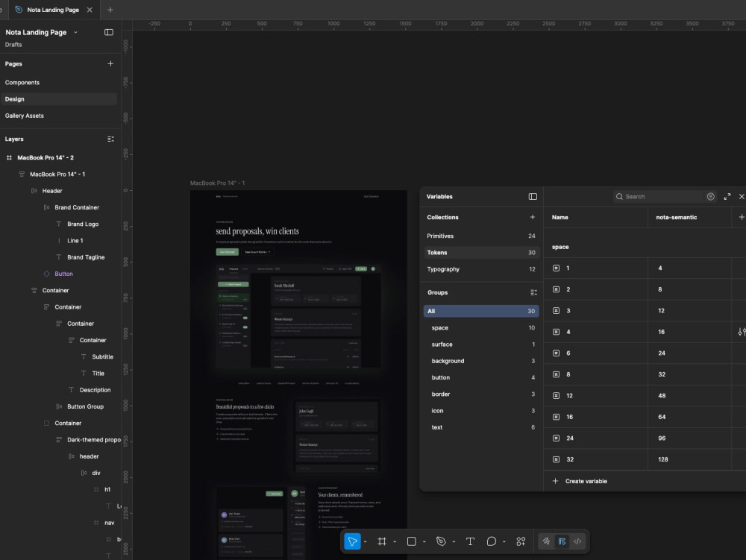Viewport: 746px width, 560px height.
Task: Open Pen tool options dropdown arrow
Action: coord(454,541)
